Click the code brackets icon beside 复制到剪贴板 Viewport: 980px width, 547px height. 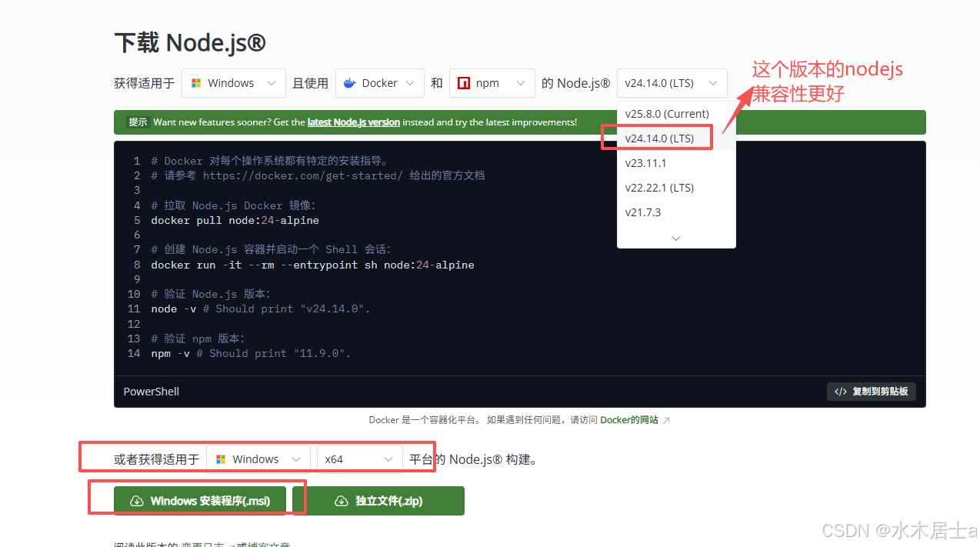point(841,392)
